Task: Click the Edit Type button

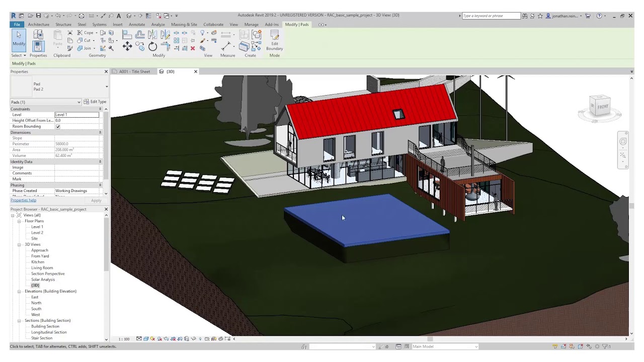Action: [95, 102]
